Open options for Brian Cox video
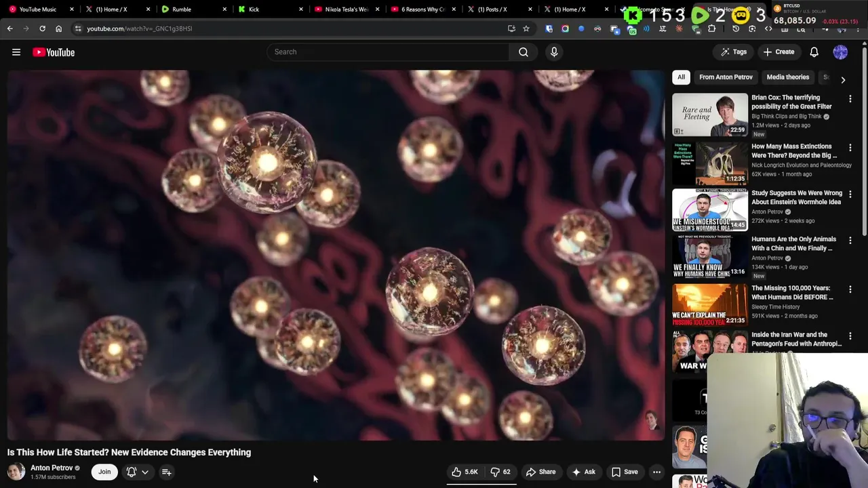 (x=850, y=99)
